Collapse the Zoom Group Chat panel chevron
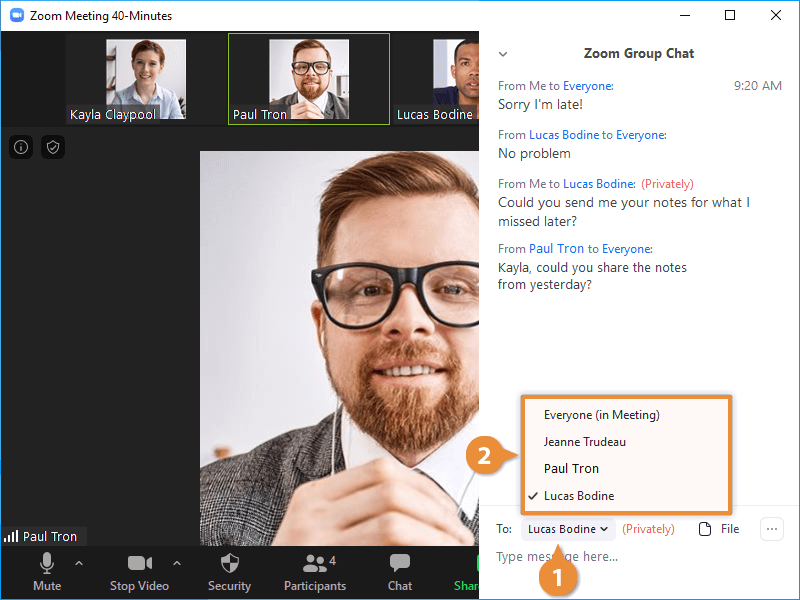This screenshot has width=800, height=600. click(x=503, y=54)
